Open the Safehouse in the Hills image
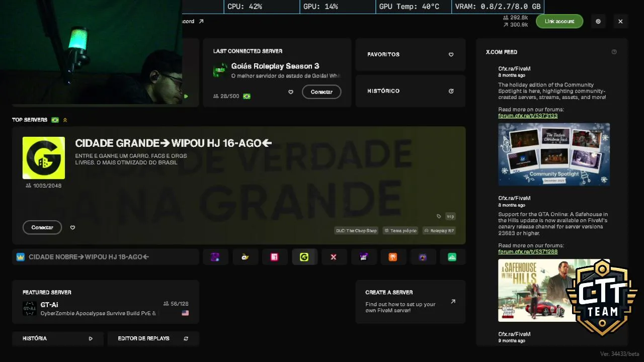Screen dimensions: 644x362 click(554, 290)
